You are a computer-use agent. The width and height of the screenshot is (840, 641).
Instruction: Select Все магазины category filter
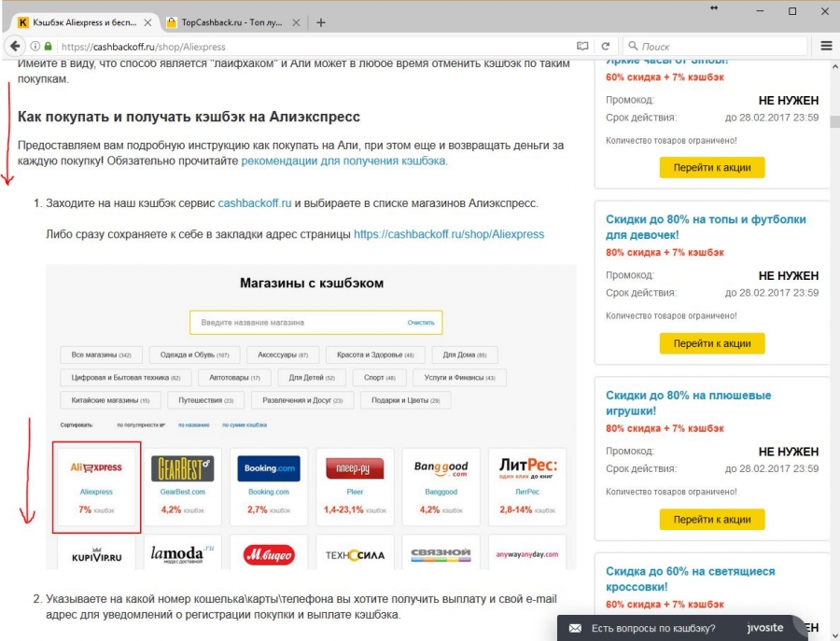click(x=101, y=355)
